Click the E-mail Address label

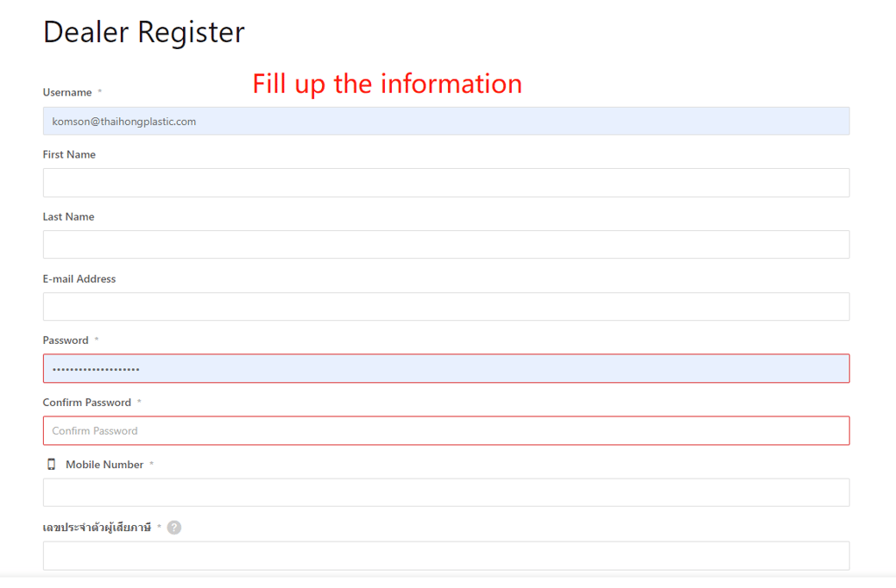click(80, 279)
